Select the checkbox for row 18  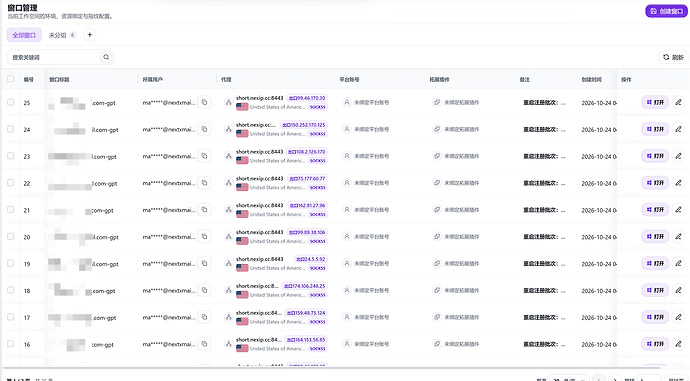[x=11, y=290]
